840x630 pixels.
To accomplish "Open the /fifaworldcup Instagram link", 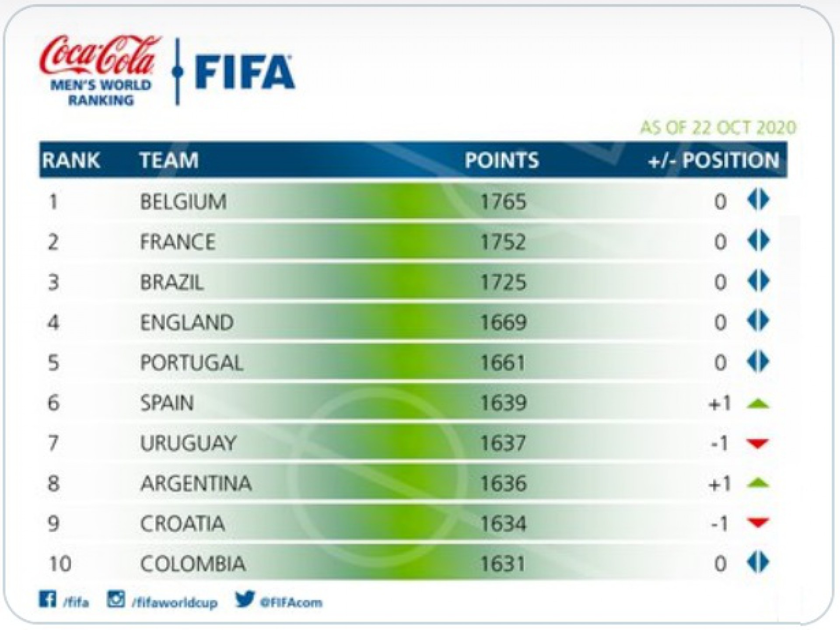I will click(x=175, y=603).
